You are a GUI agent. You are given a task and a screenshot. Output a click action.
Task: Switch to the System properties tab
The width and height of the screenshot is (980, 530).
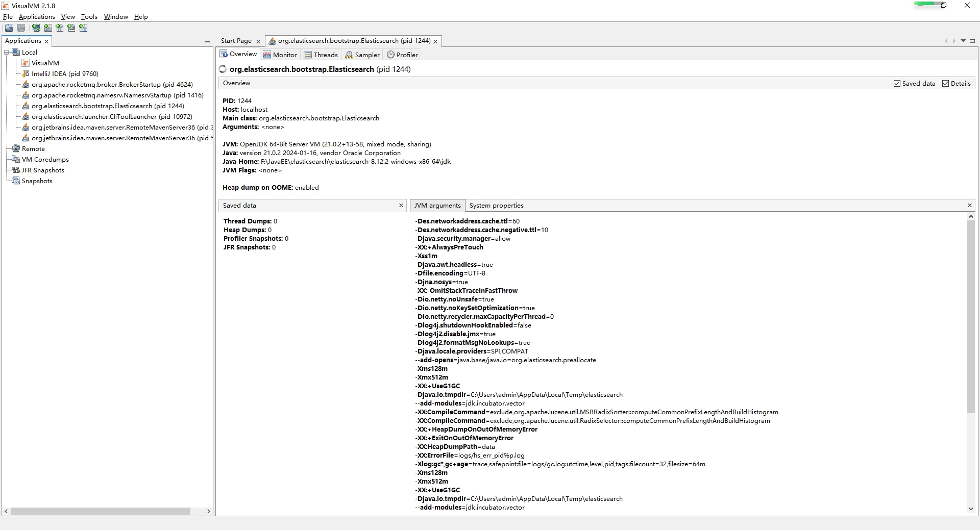[496, 205]
